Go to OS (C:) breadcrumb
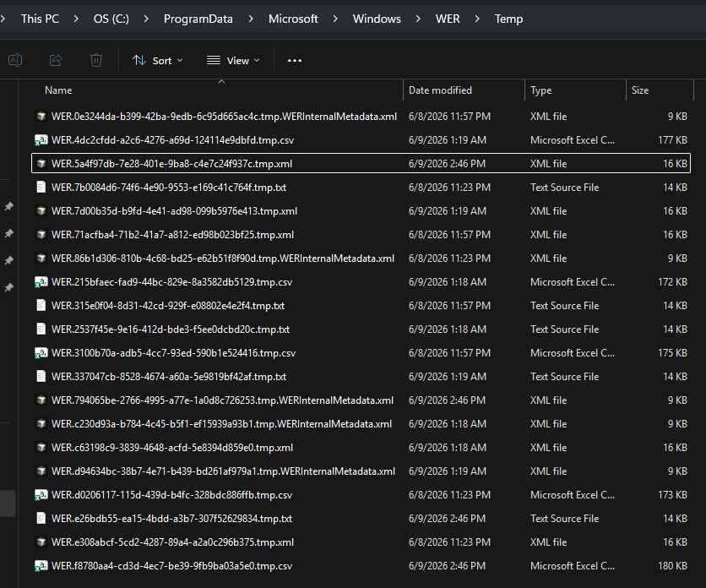 pos(111,19)
